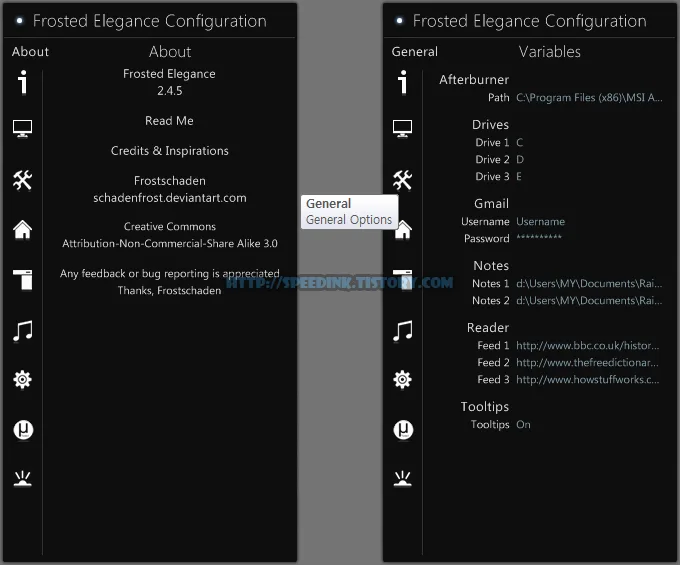Click Attribution-Non-Commercial-Share Alike 3.0 text
The image size is (680, 565).
click(170, 244)
